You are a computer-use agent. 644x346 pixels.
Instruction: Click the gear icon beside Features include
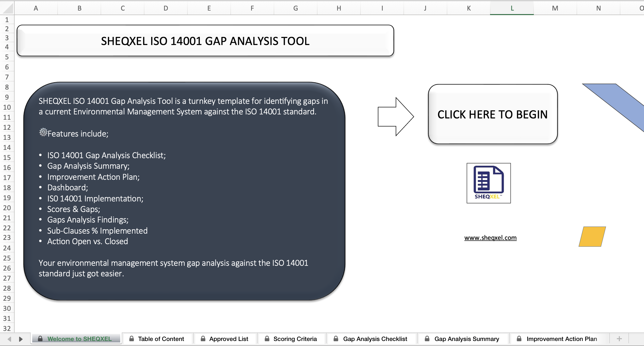(43, 132)
